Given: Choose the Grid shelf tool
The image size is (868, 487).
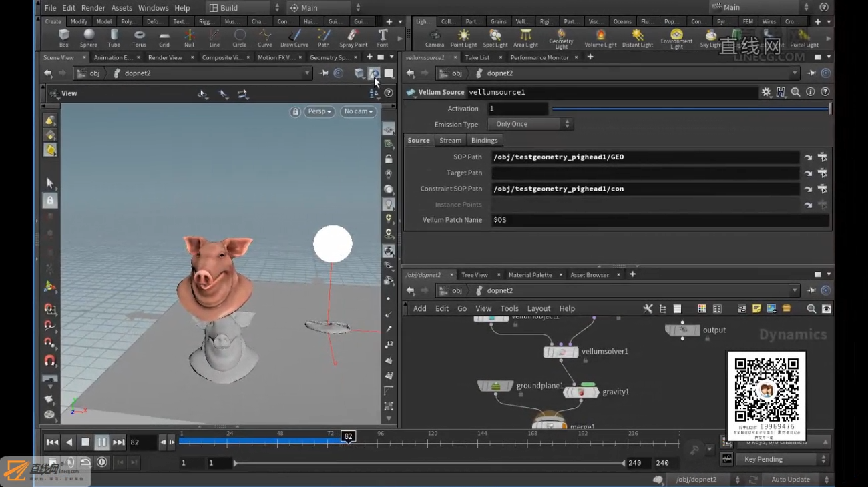Looking at the screenshot, I should pyautogui.click(x=164, y=38).
